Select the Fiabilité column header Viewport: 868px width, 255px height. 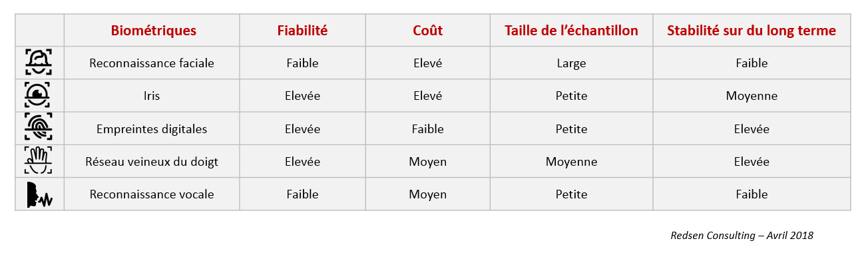point(302,31)
